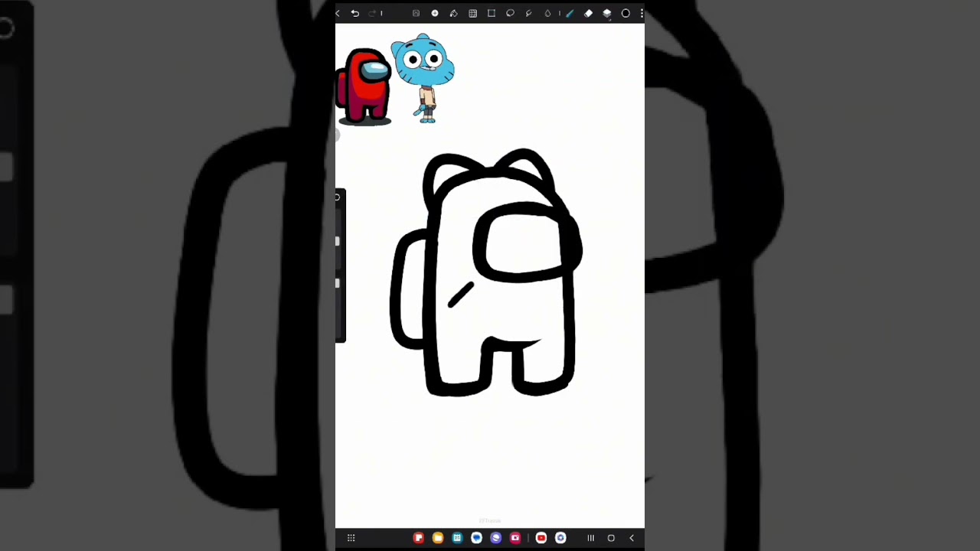Viewport: 980px width, 551px height.
Task: Select the red Among Us crewmate reference image
Action: click(364, 86)
